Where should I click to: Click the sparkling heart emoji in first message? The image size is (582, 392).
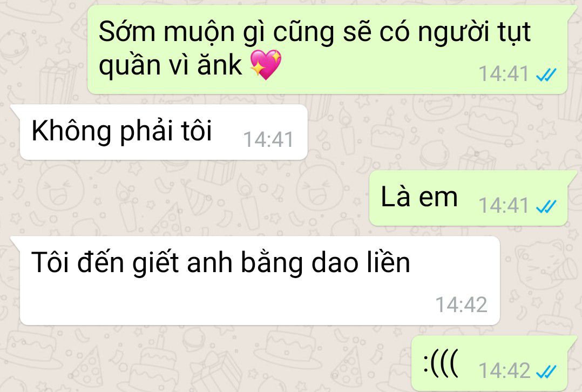coord(266,65)
